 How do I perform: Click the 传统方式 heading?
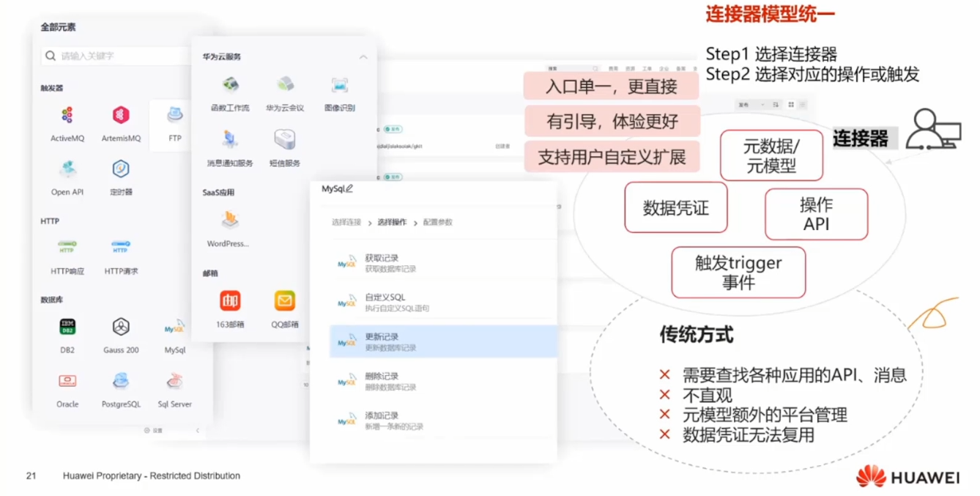click(x=696, y=336)
